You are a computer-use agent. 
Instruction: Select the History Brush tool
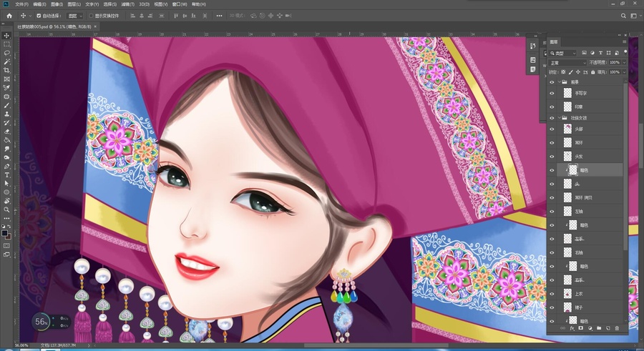pyautogui.click(x=6, y=123)
